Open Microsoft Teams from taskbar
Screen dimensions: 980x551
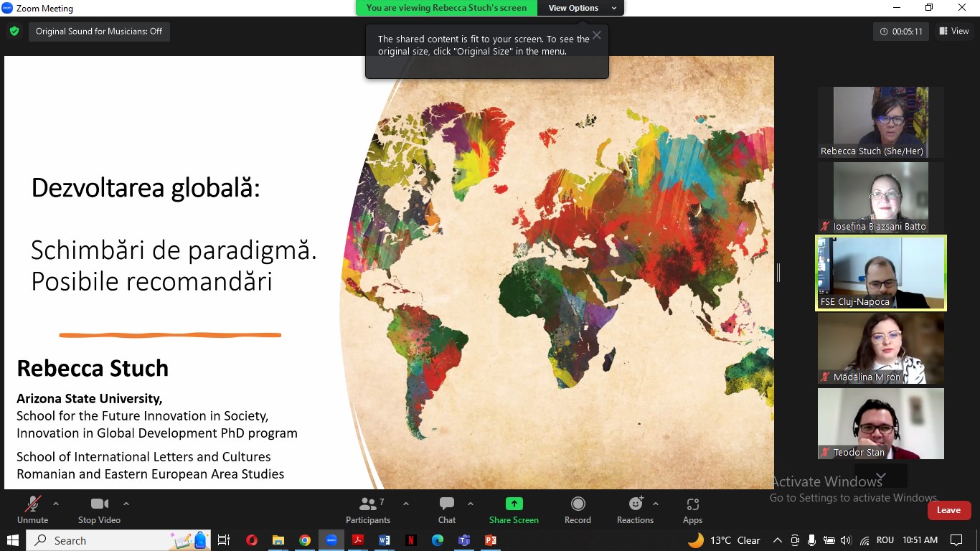coord(464,540)
